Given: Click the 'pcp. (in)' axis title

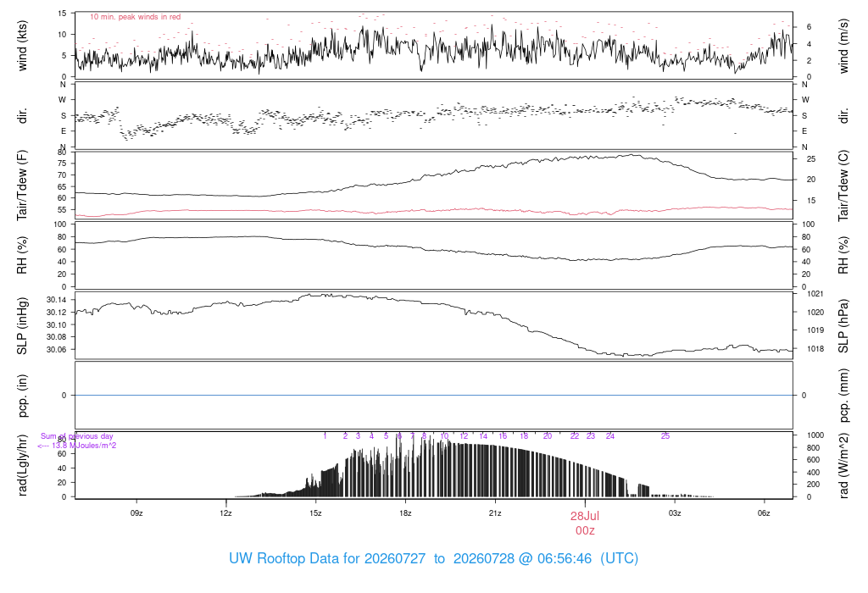Looking at the screenshot, I should point(22,396).
